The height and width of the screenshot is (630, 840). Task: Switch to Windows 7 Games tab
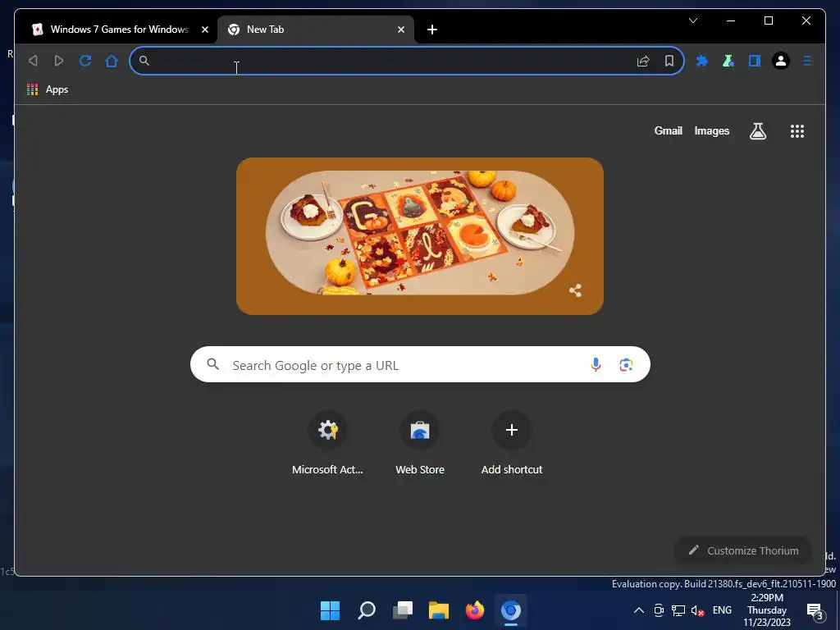pos(119,30)
